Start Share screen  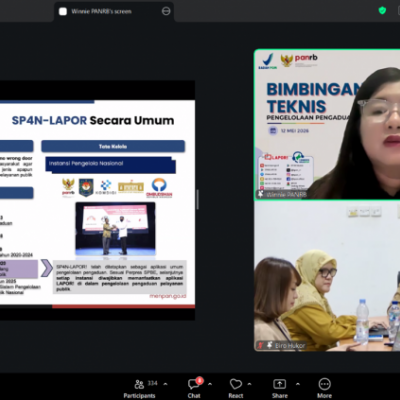click(280, 389)
